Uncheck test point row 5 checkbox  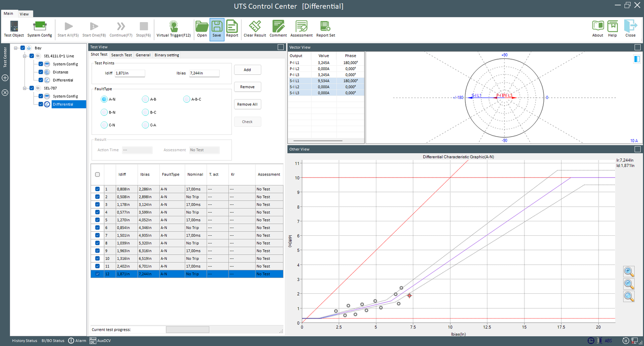(x=97, y=220)
